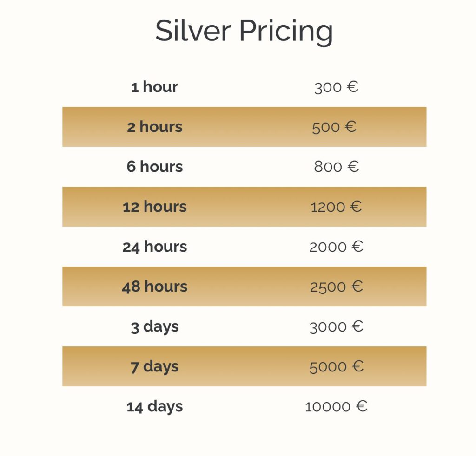
Task: Click the word Pricing in the title
Action: pos(286,32)
